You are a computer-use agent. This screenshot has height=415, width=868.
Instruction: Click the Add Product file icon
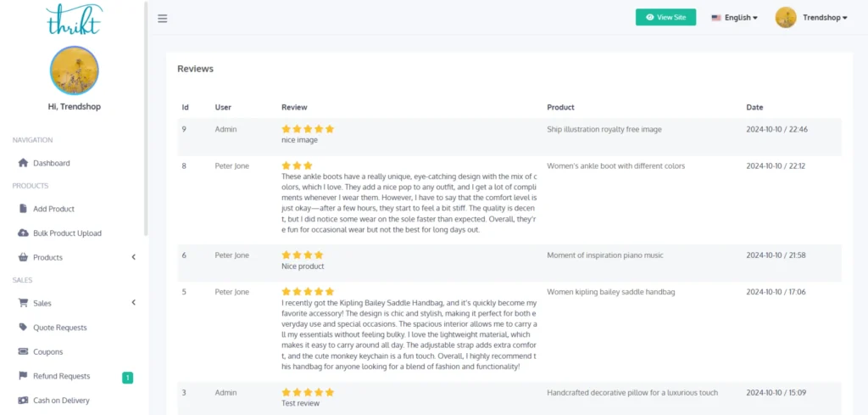click(24, 209)
